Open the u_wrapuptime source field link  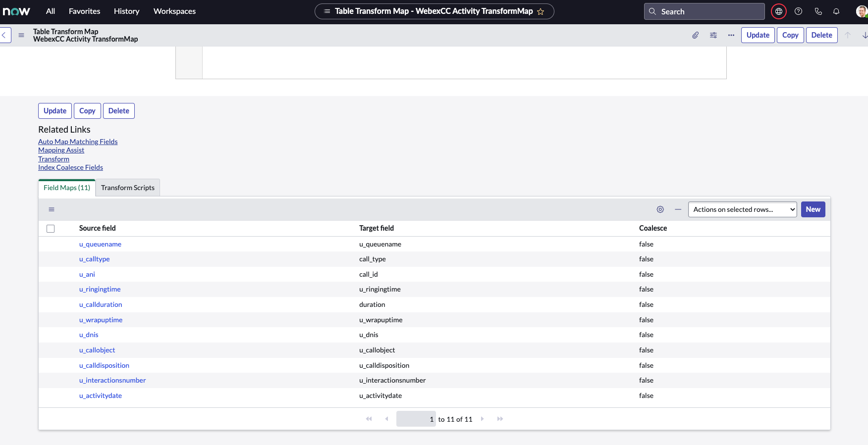[101, 320]
